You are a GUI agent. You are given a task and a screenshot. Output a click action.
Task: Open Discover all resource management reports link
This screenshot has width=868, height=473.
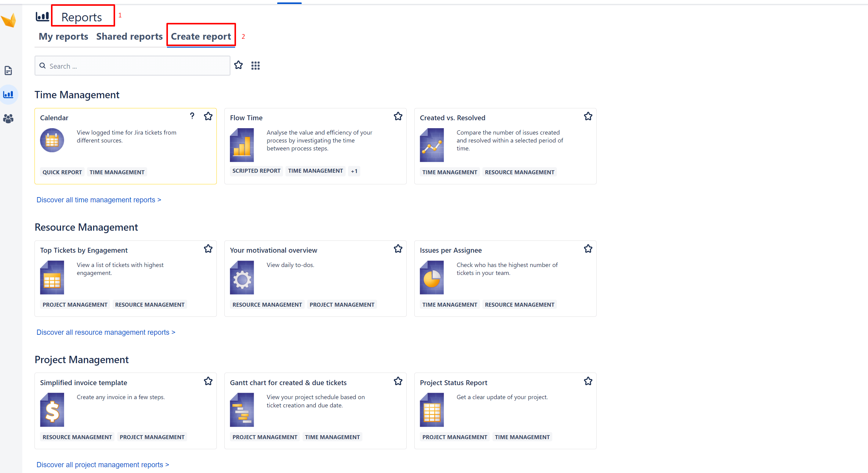point(106,332)
